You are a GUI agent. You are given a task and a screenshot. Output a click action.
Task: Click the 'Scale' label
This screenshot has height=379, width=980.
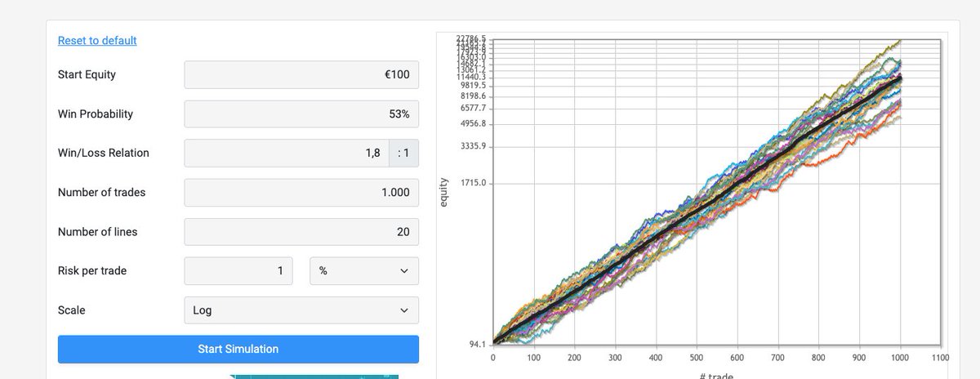coord(71,310)
